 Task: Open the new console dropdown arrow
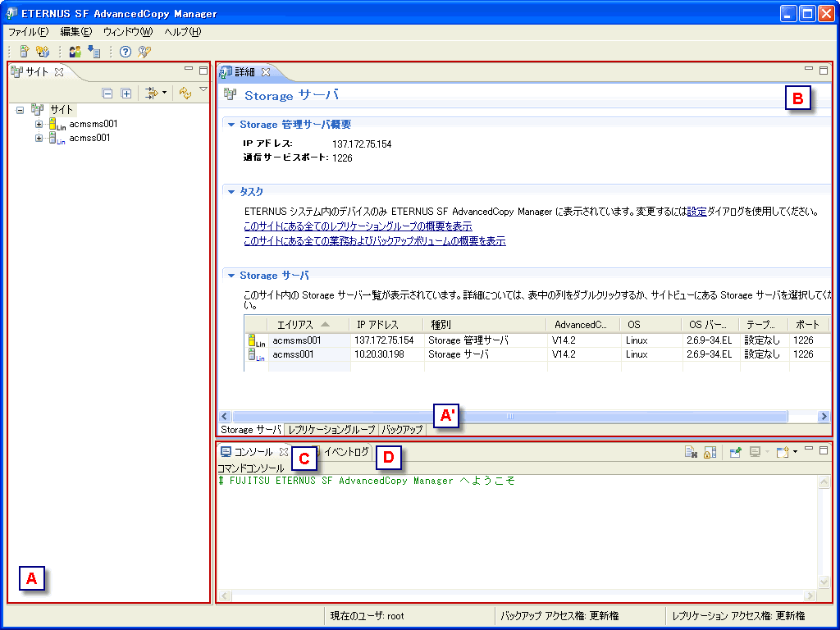click(x=794, y=452)
